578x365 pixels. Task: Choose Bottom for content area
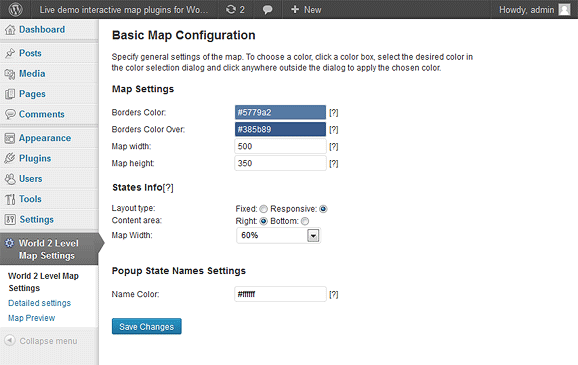pyautogui.click(x=305, y=221)
